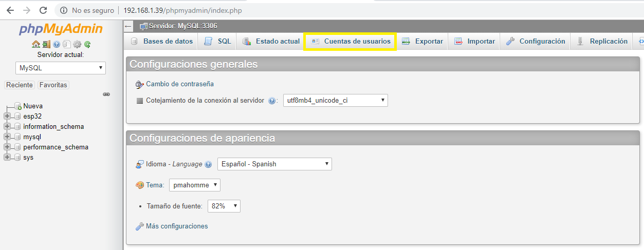
Task: Open the Replicación tab
Action: (602, 42)
